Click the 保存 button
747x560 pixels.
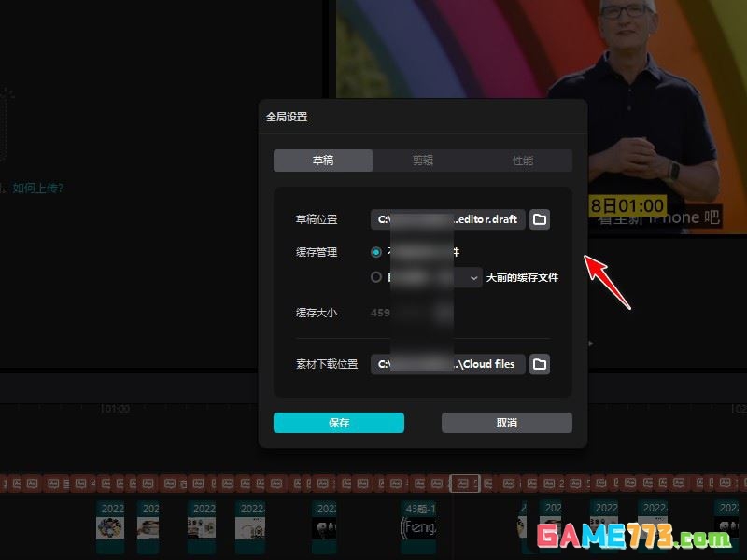pos(338,422)
